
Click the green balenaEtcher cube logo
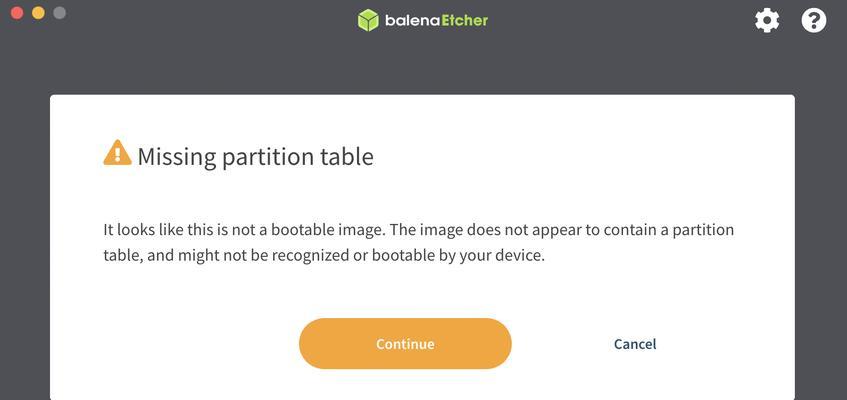point(368,21)
